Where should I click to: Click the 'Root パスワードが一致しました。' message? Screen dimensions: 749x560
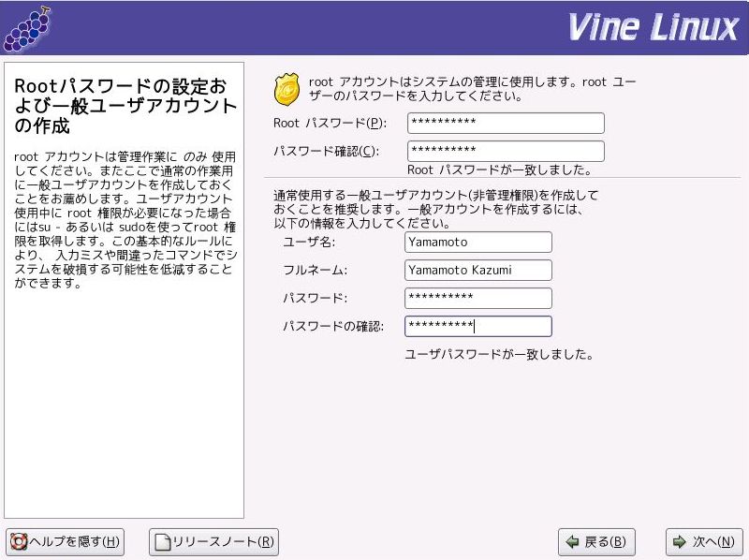pos(500,169)
